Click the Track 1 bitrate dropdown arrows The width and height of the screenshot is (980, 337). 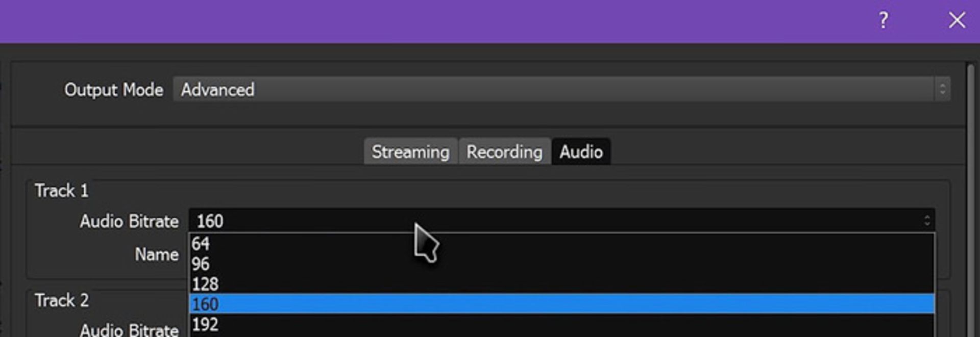pos(927,221)
